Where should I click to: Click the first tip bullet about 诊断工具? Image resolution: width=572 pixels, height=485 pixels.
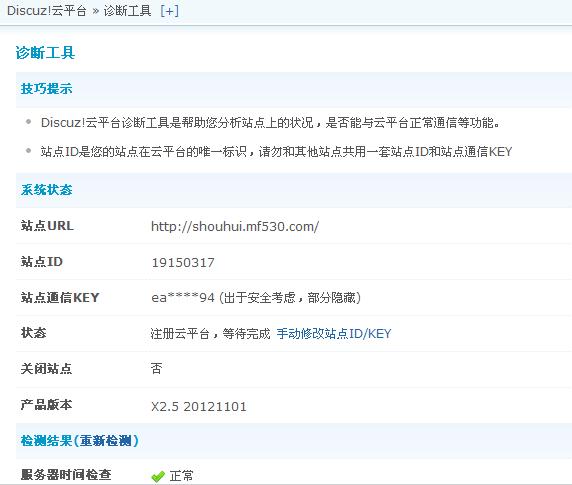click(270, 123)
